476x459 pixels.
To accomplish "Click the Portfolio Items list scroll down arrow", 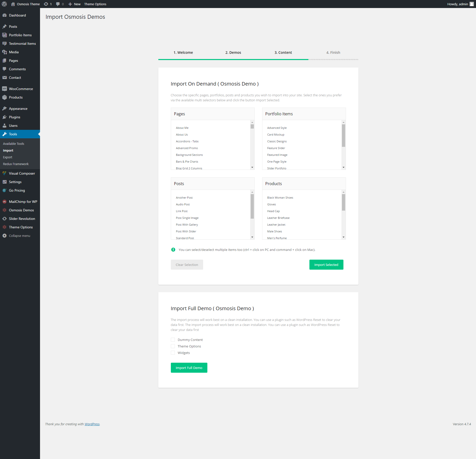I will (x=343, y=167).
